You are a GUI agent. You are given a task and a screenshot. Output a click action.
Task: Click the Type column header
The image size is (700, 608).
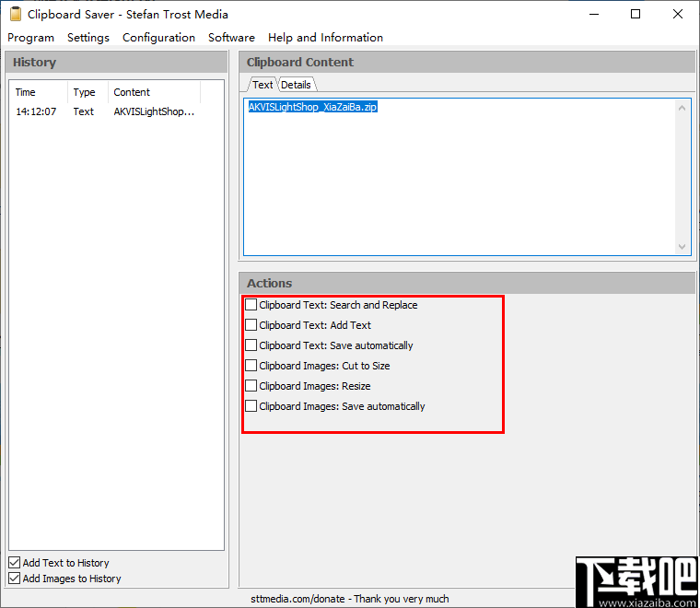click(87, 92)
